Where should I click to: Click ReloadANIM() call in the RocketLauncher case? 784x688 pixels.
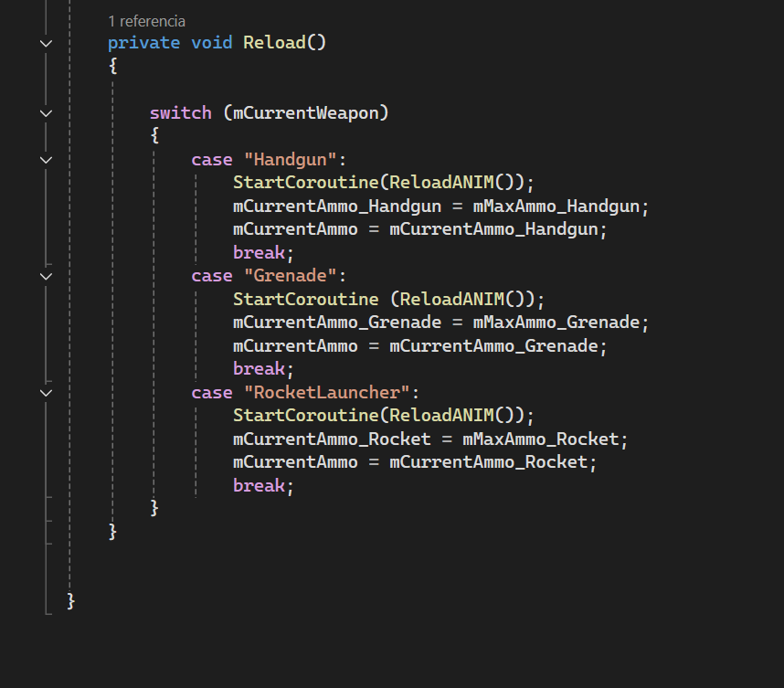pyautogui.click(x=452, y=416)
